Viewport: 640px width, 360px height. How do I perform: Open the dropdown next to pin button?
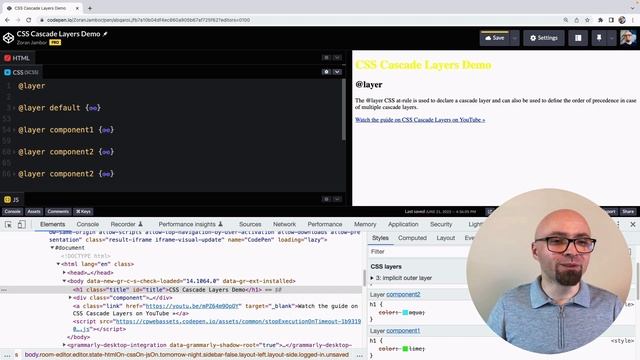[611, 38]
